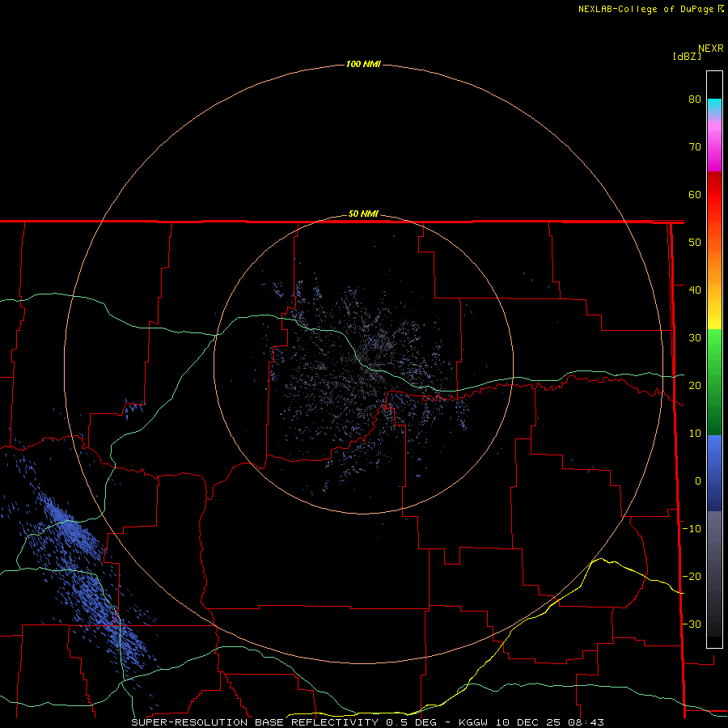The width and height of the screenshot is (728, 728).
Task: Click the 0 value on dBZ scale
Action: (698, 481)
